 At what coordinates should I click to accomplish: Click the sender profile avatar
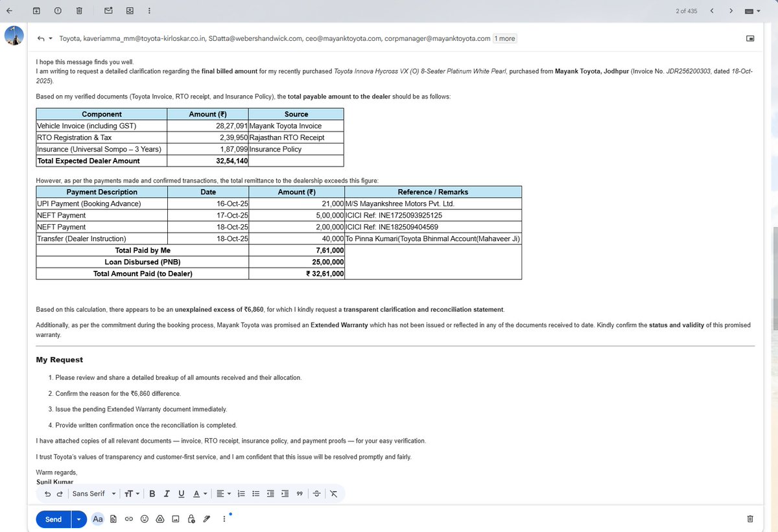point(14,36)
